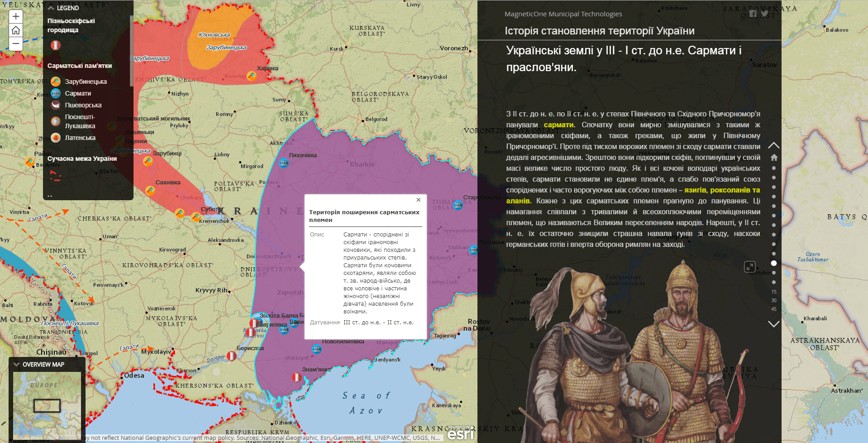Click Zarubyntsi marker at Суботів
Viewport: 868px width, 443px height.
(x=196, y=217)
